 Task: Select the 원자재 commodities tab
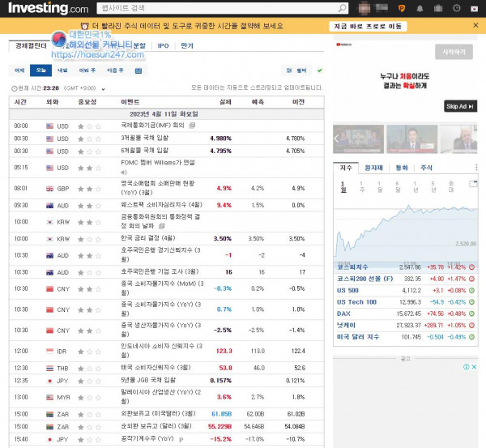(373, 168)
